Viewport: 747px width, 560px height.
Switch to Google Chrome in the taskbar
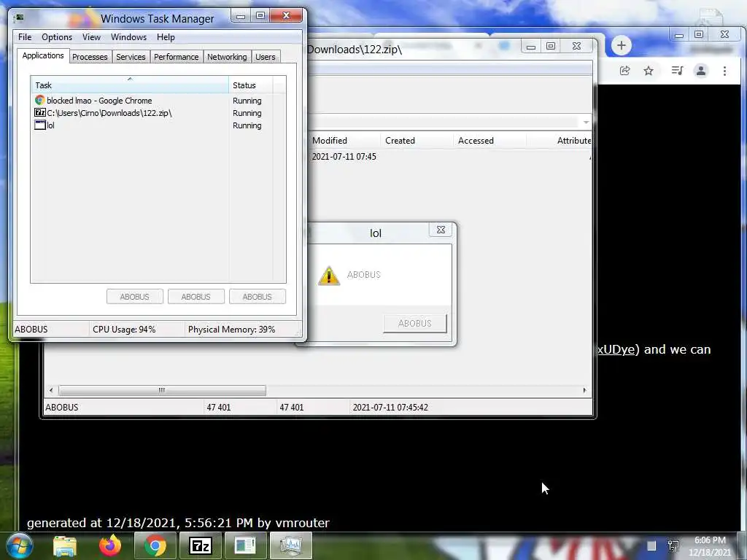coord(155,545)
